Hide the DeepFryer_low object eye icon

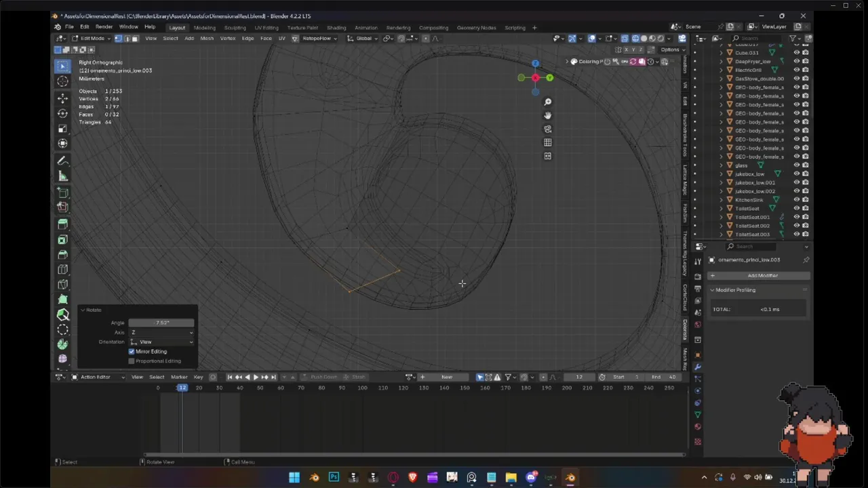[x=797, y=61]
